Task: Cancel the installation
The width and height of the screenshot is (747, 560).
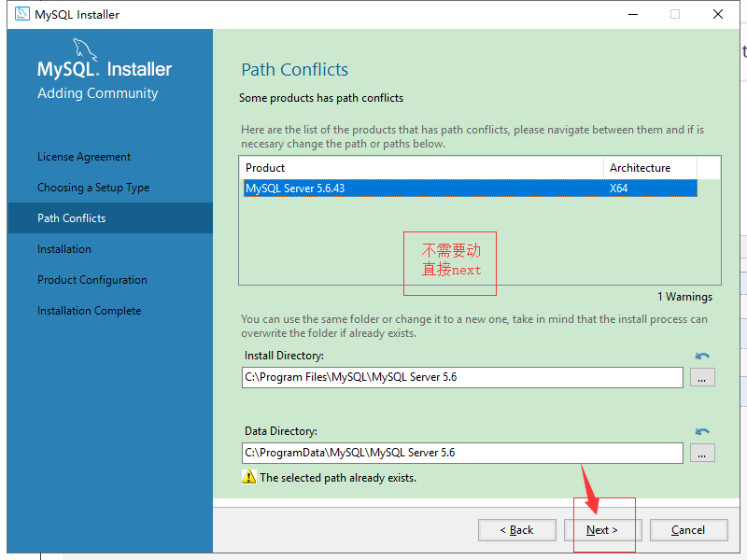Action: click(688, 530)
